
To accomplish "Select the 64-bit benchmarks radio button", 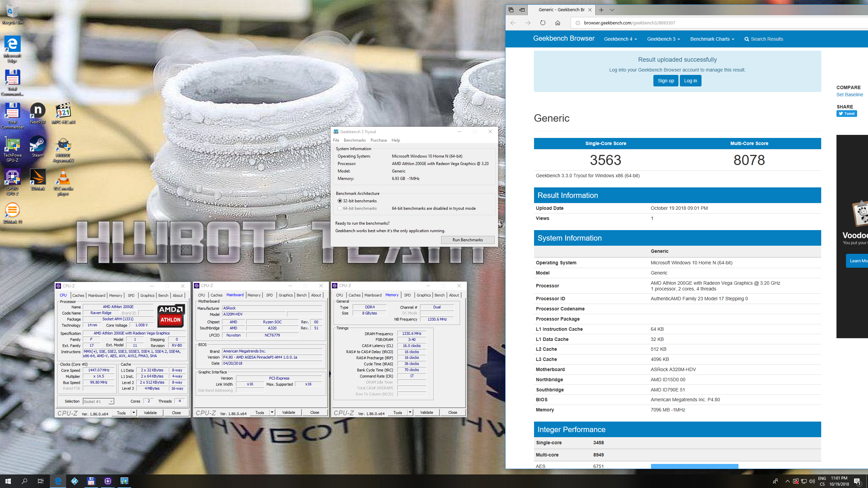I will (340, 208).
